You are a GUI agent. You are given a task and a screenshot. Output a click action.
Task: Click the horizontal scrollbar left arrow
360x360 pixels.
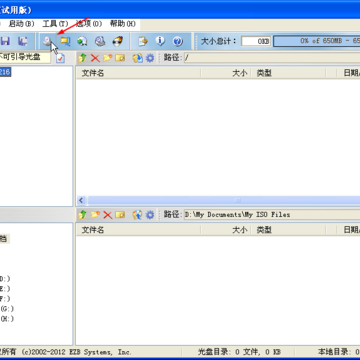(x=81, y=200)
